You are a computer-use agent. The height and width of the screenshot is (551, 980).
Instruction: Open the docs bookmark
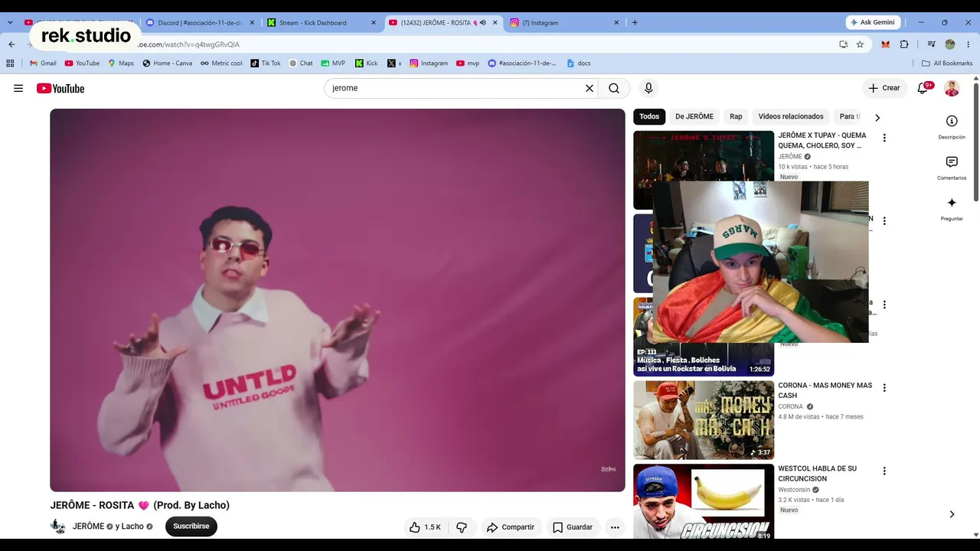click(x=579, y=64)
